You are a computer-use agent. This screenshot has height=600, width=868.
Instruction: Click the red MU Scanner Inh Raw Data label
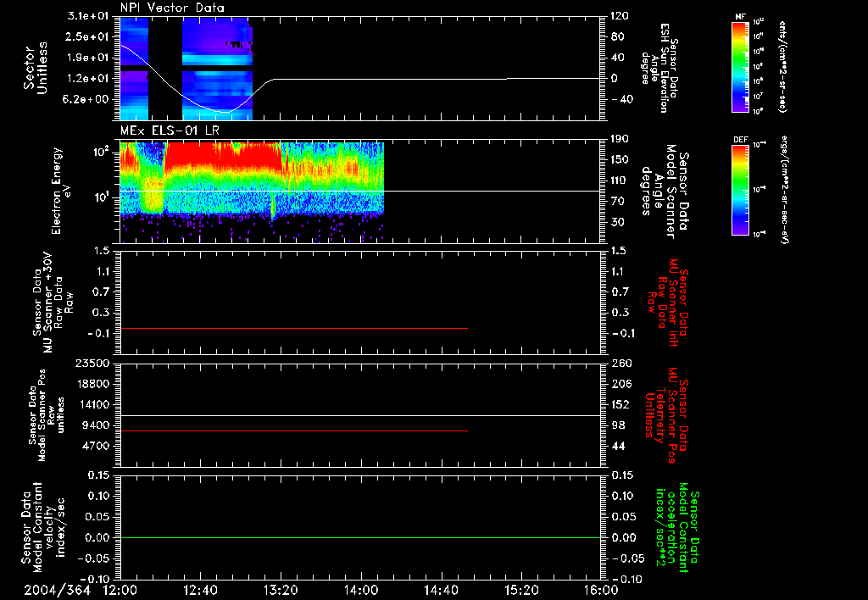667,303
